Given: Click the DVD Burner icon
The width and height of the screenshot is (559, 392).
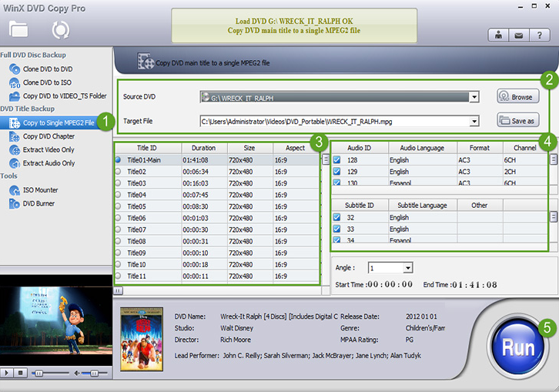Looking at the screenshot, I should (x=15, y=203).
